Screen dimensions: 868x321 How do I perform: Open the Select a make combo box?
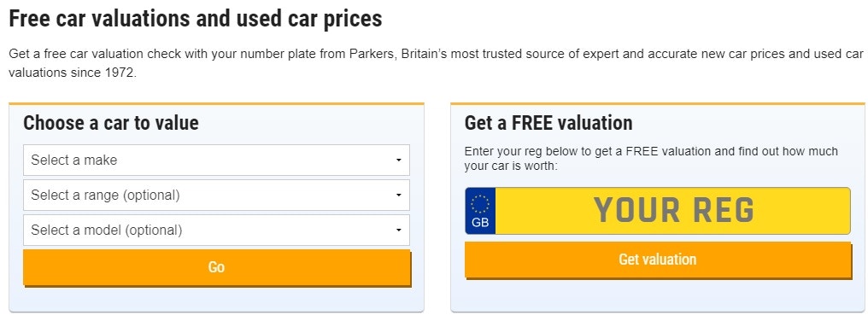pos(216,160)
